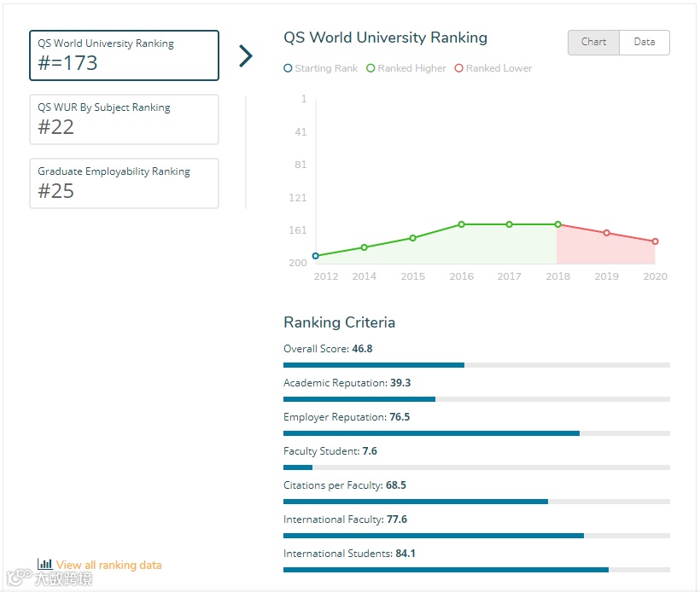Toggle the Starting Rank legend item

click(x=320, y=68)
